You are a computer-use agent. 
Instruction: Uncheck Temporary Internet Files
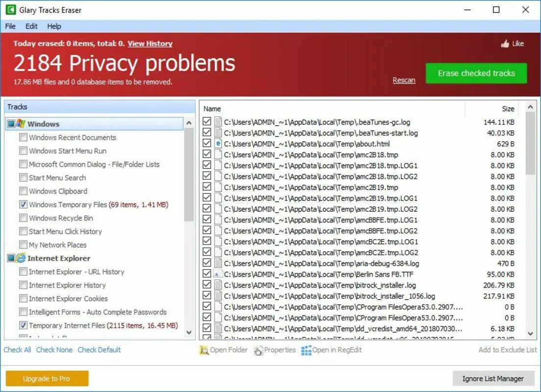[23, 325]
